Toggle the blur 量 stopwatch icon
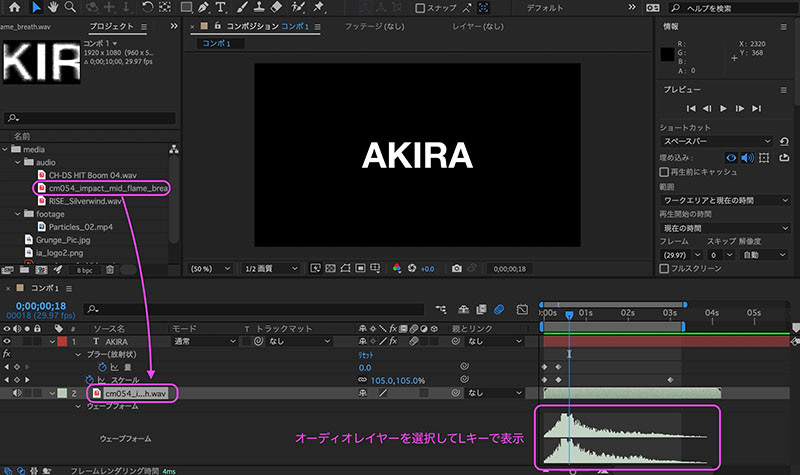Image resolution: width=800 pixels, height=475 pixels. 102,367
